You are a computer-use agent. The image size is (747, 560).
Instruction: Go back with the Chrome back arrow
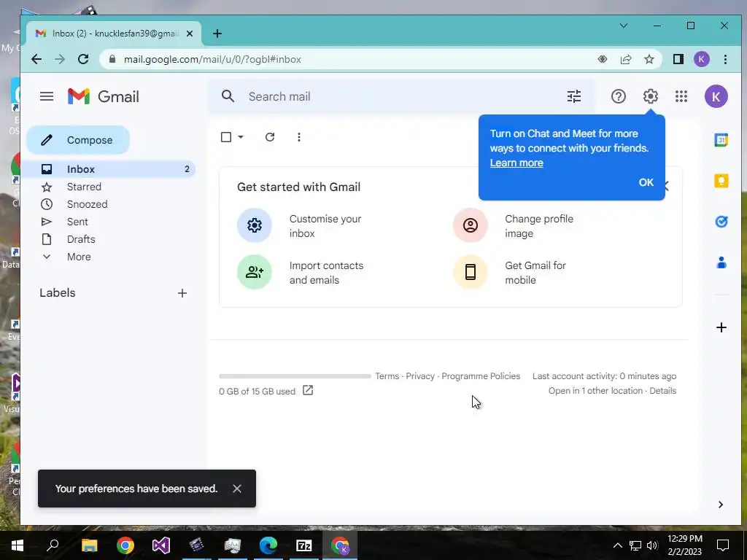click(x=36, y=59)
